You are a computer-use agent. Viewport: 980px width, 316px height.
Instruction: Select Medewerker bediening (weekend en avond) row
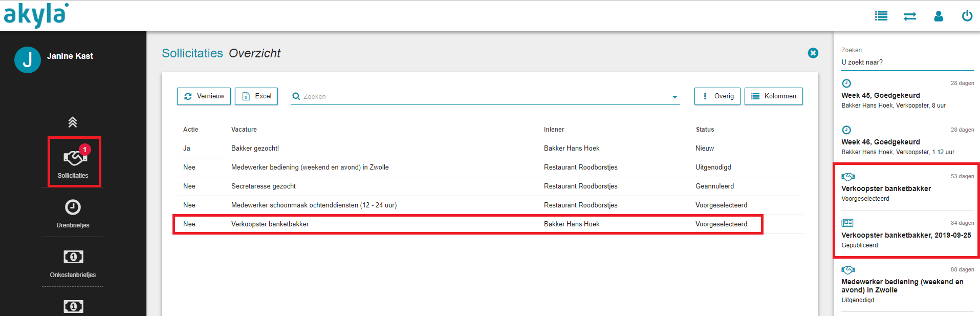pos(490,167)
